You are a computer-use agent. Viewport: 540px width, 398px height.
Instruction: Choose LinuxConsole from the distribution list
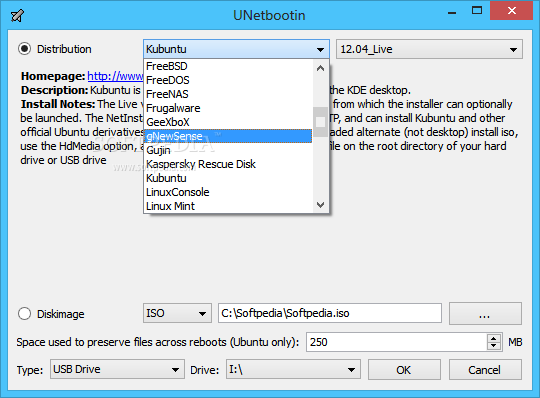(x=228, y=192)
